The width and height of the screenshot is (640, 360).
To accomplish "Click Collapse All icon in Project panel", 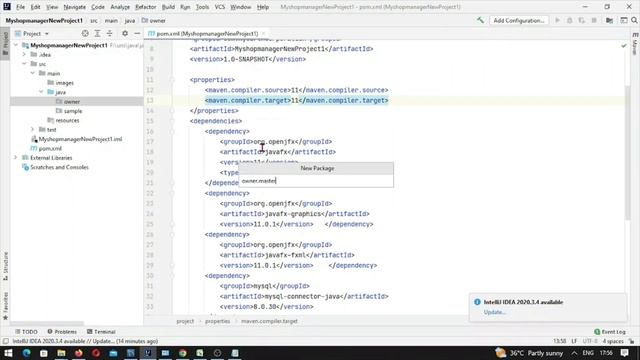I will tap(109, 33).
